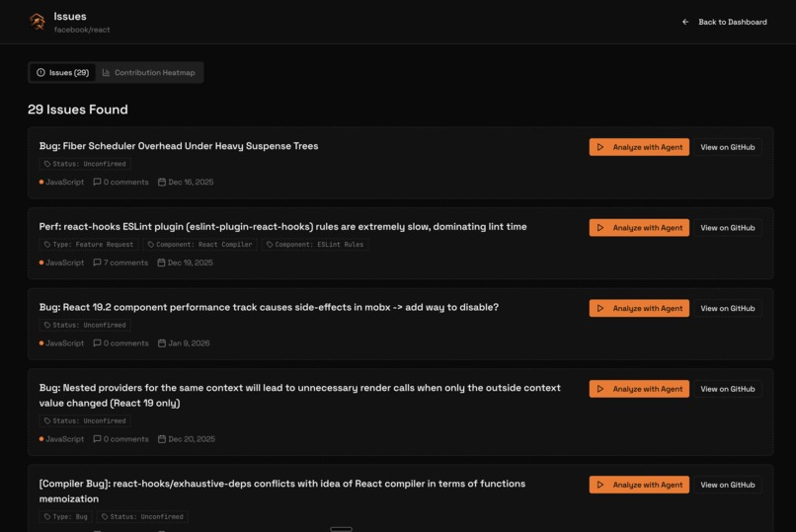Image resolution: width=796 pixels, height=532 pixels.
Task: Click the circle alert icon in Issues tab
Action: point(41,72)
